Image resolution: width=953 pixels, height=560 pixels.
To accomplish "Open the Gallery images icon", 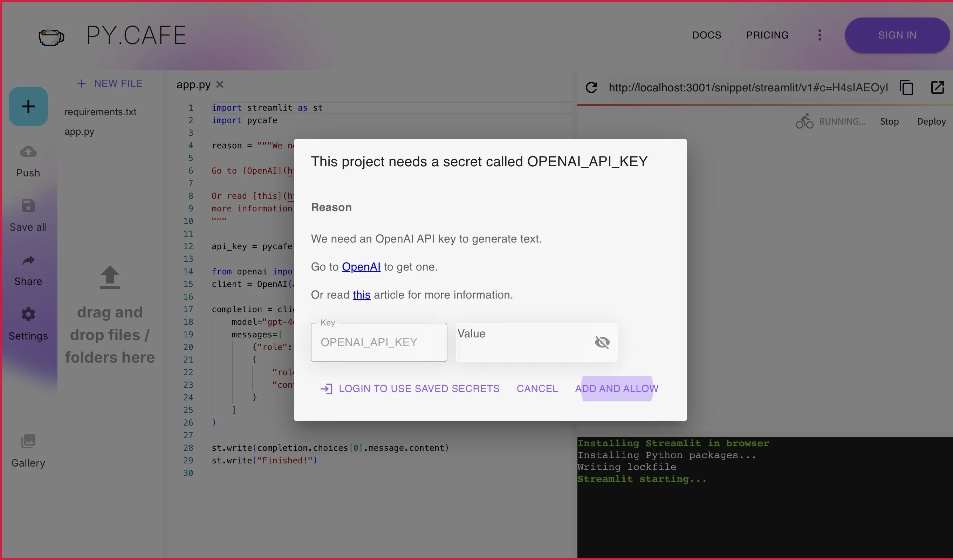I will tap(28, 441).
